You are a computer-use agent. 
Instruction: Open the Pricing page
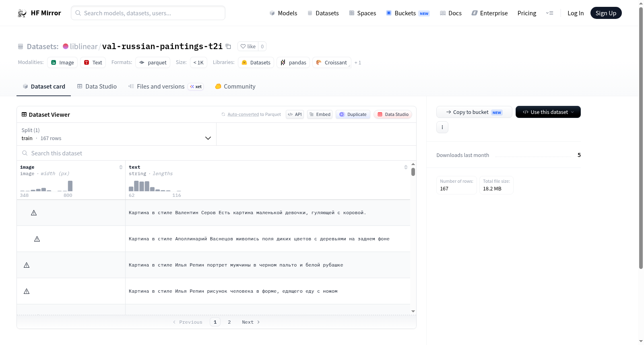click(x=527, y=13)
